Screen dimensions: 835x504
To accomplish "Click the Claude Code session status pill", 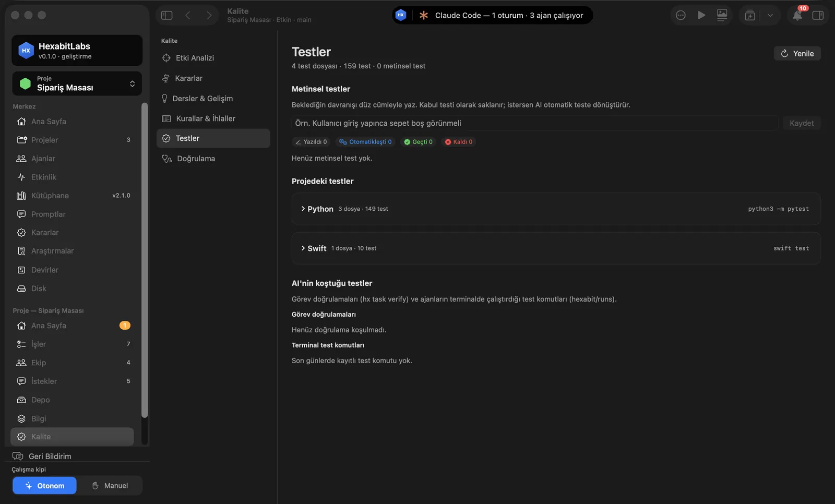I will (x=492, y=15).
